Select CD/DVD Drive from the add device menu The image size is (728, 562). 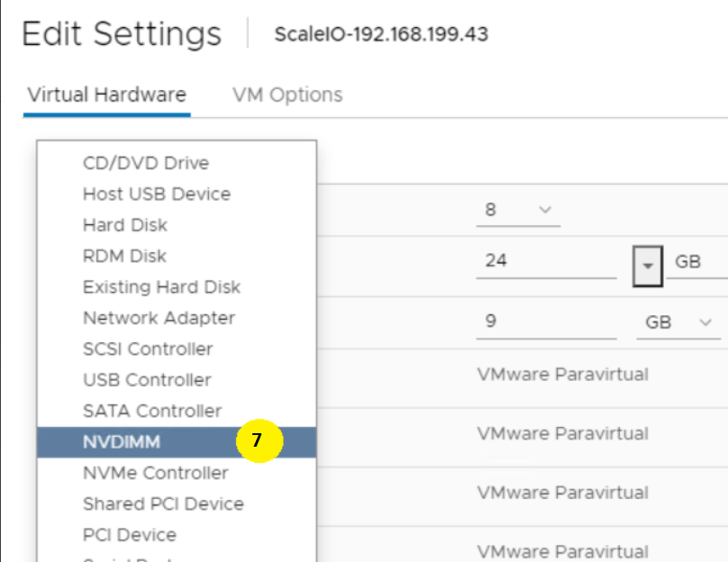tap(144, 163)
